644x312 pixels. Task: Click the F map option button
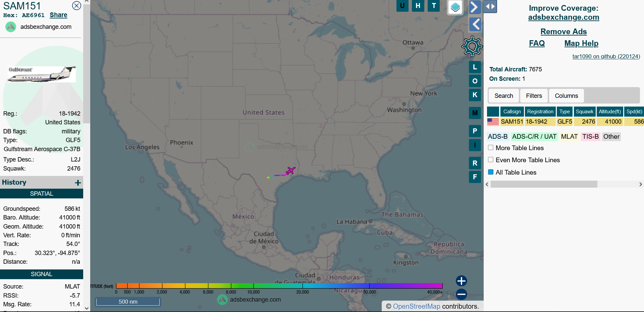[475, 177]
